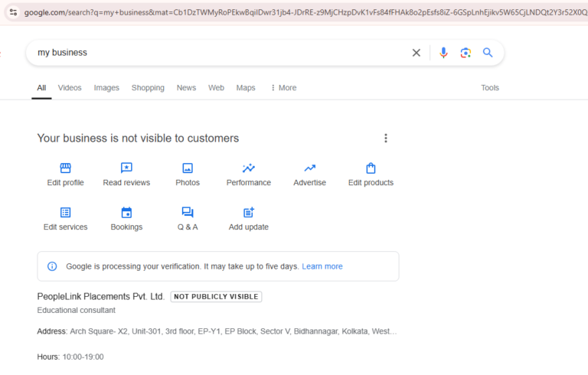Open the Advertise trending arrow icon

pyautogui.click(x=310, y=168)
